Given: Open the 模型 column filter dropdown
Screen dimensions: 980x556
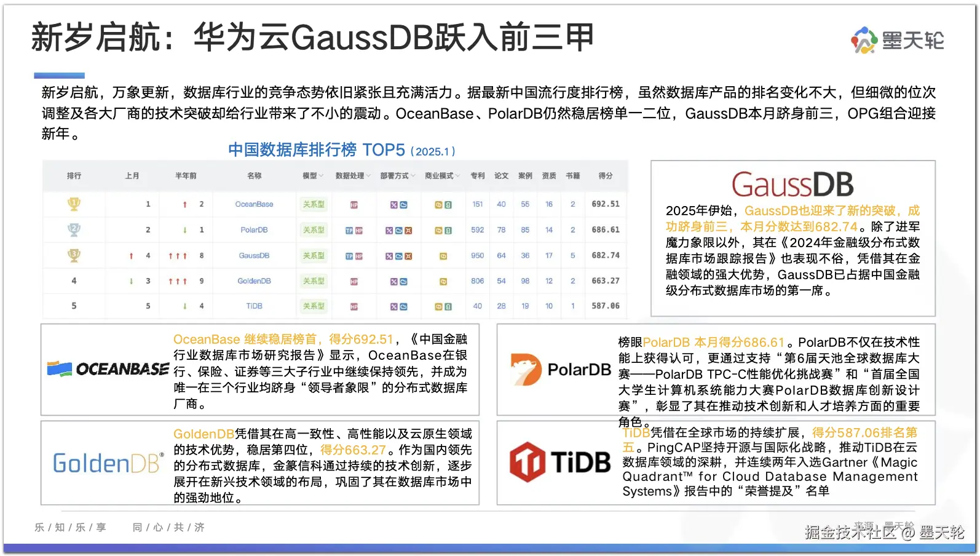Looking at the screenshot, I should tap(322, 176).
